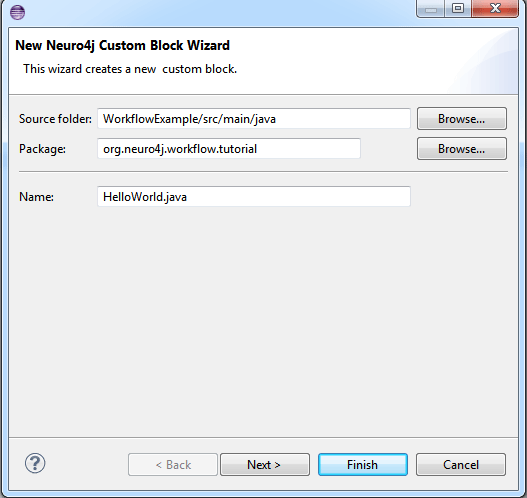
Task: Focus the Source folder text field
Action: click(x=254, y=119)
